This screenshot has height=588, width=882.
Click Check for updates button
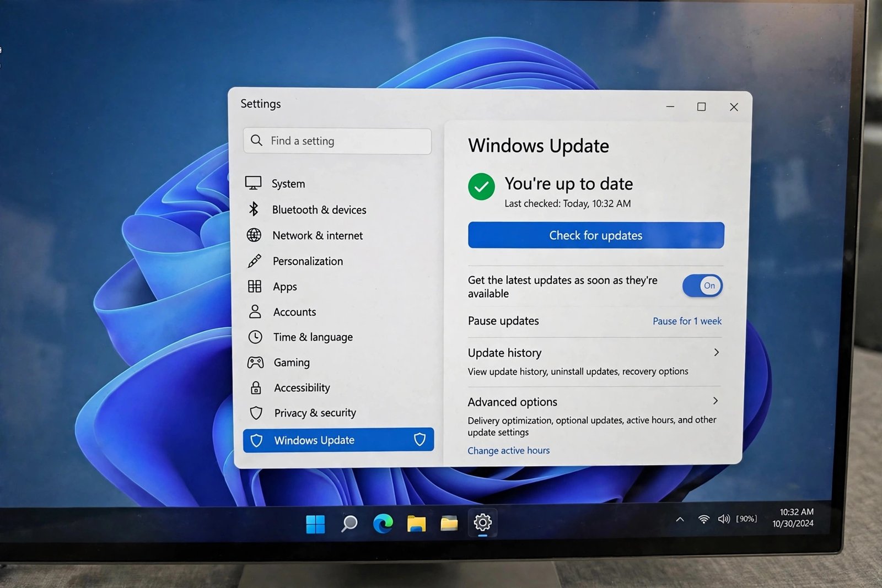pyautogui.click(x=596, y=235)
